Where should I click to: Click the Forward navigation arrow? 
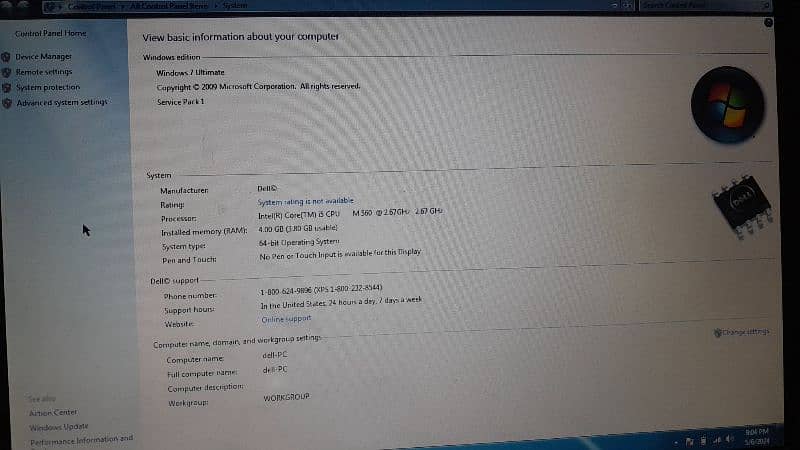coord(23,5)
